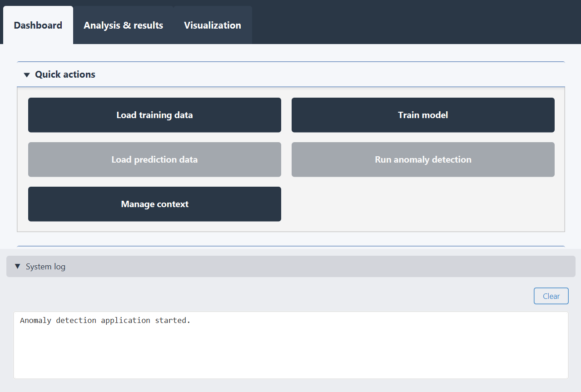Select the Dashboard tab
This screenshot has width=581, height=392.
[x=38, y=25]
